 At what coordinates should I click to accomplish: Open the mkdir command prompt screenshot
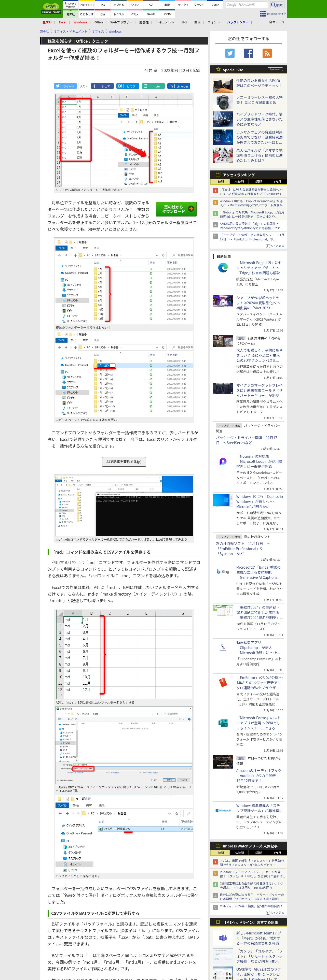click(124, 506)
